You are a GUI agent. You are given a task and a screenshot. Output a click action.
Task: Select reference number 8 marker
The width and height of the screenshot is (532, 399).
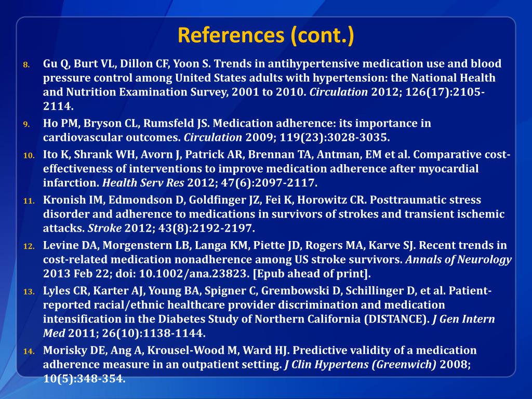pyautogui.click(x=26, y=65)
